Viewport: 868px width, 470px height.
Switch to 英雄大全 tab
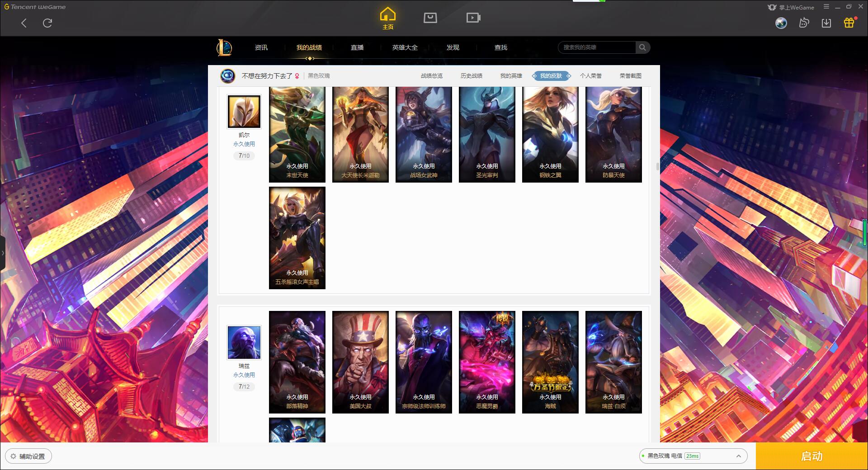[405, 47]
